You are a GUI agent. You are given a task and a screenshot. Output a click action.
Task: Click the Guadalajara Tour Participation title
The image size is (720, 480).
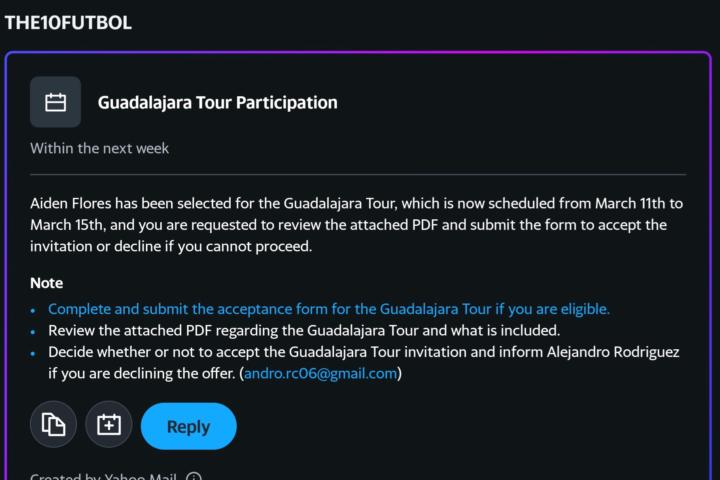(217, 102)
